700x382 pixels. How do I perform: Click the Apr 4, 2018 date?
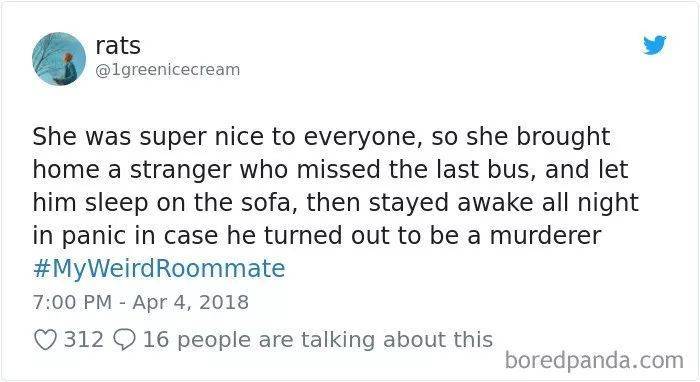[x=191, y=302]
